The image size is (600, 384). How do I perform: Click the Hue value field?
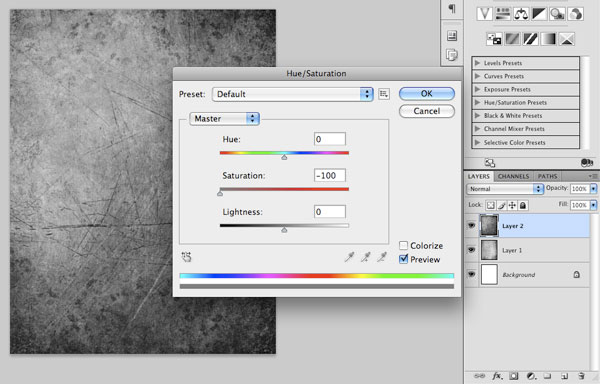(330, 139)
